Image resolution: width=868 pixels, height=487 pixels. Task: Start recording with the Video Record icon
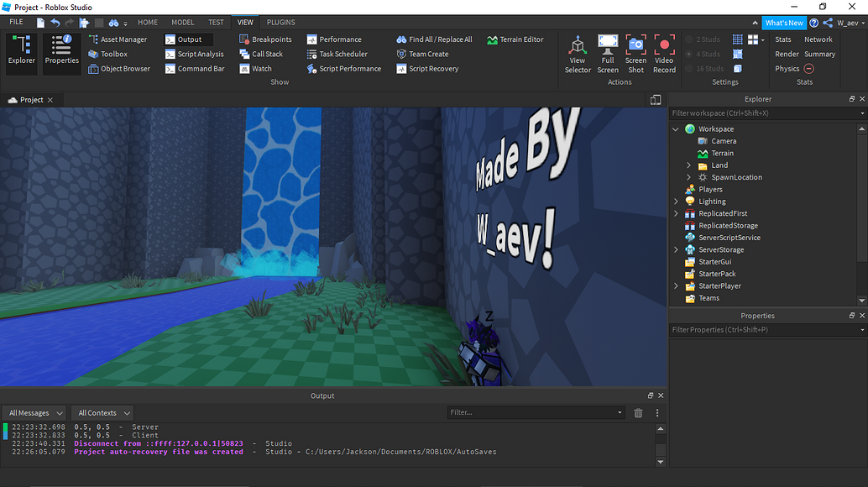coord(665,53)
